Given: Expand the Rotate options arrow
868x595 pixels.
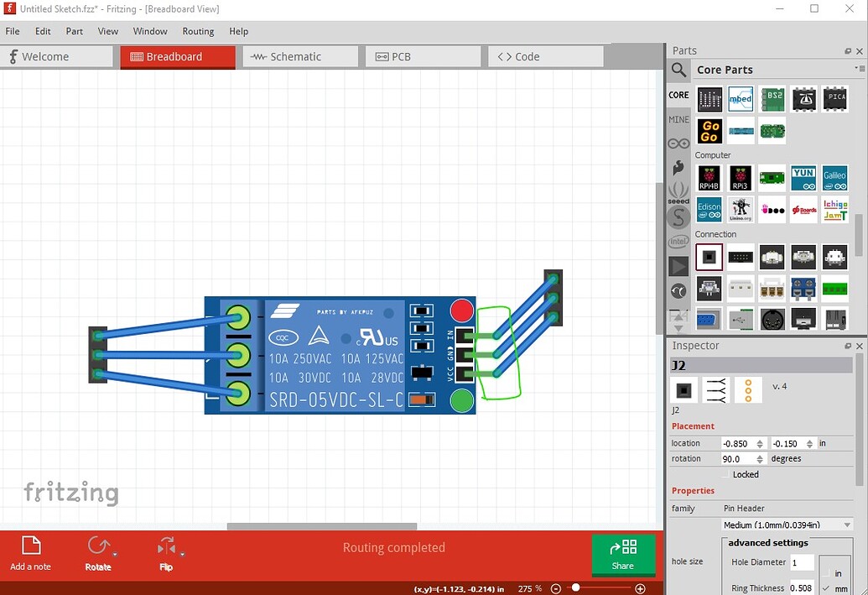Looking at the screenshot, I should 115,555.
